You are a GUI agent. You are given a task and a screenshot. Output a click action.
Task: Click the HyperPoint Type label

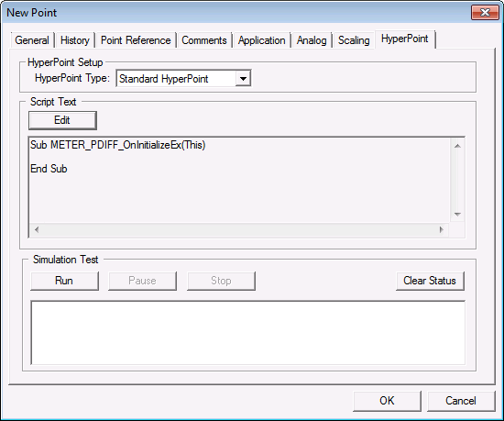tap(72, 78)
